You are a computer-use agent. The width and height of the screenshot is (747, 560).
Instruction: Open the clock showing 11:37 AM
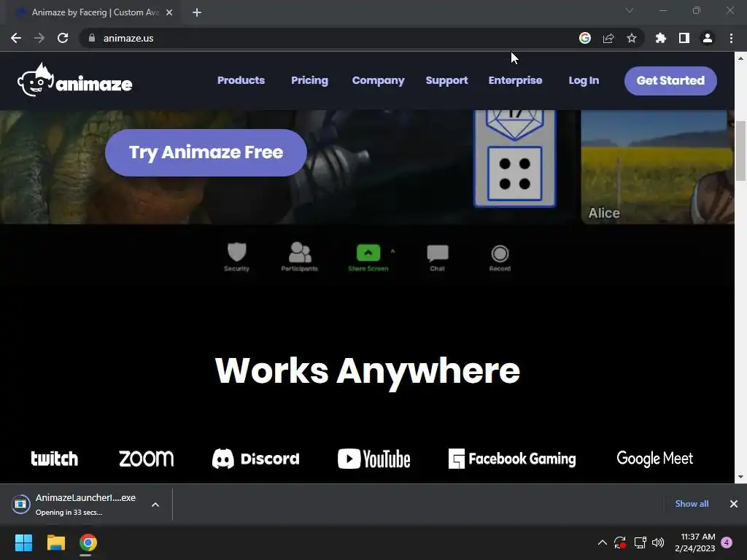(695, 542)
